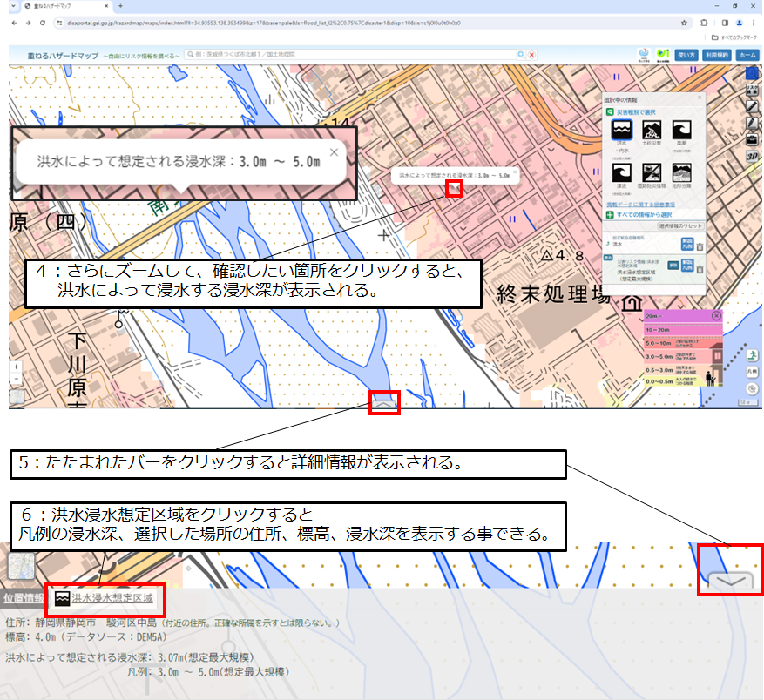
Task: Show the 凡例 legend button on map
Action: pyautogui.click(x=753, y=372)
